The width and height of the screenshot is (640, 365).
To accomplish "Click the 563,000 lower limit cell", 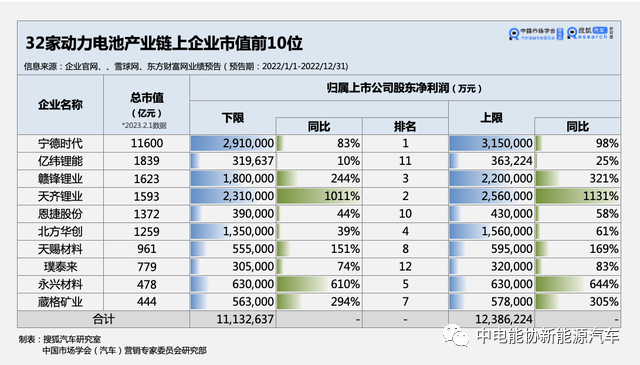I will [x=233, y=302].
